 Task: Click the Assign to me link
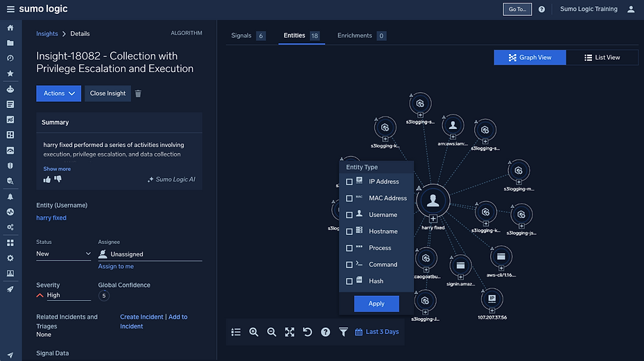(x=116, y=266)
